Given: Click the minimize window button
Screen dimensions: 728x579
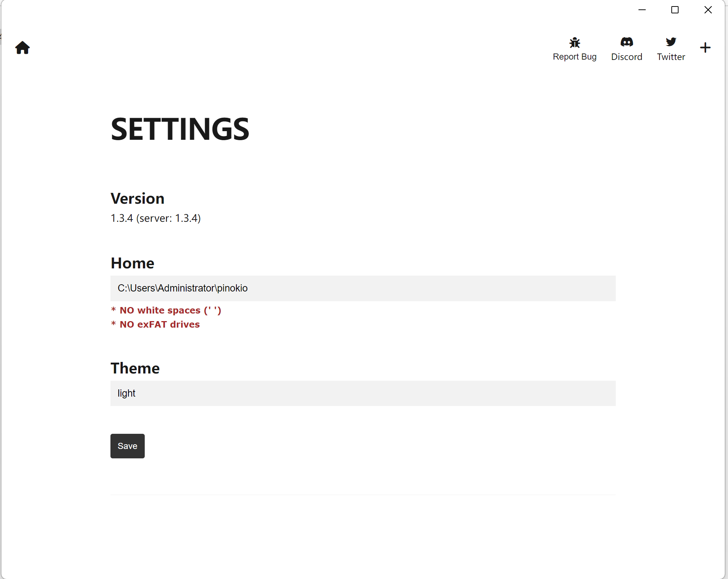Looking at the screenshot, I should pyautogui.click(x=642, y=9).
